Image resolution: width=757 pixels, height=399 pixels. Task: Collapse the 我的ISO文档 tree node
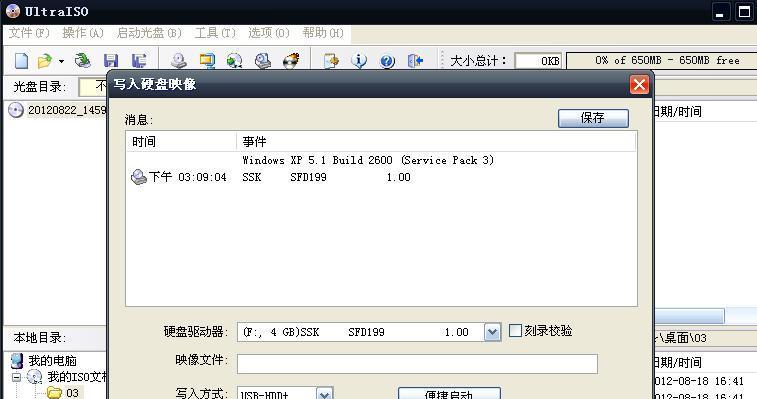pos(17,377)
